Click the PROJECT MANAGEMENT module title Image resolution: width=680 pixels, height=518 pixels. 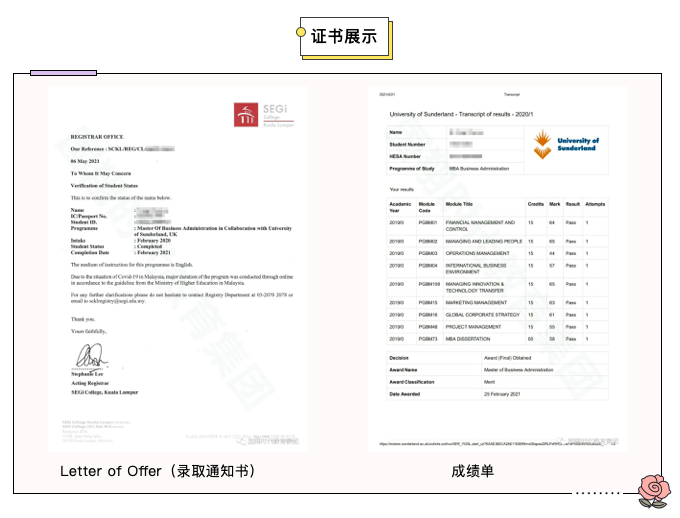473,327
